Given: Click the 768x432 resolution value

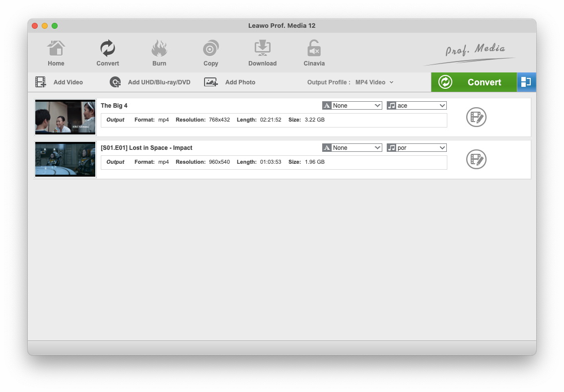Looking at the screenshot, I should click(219, 120).
